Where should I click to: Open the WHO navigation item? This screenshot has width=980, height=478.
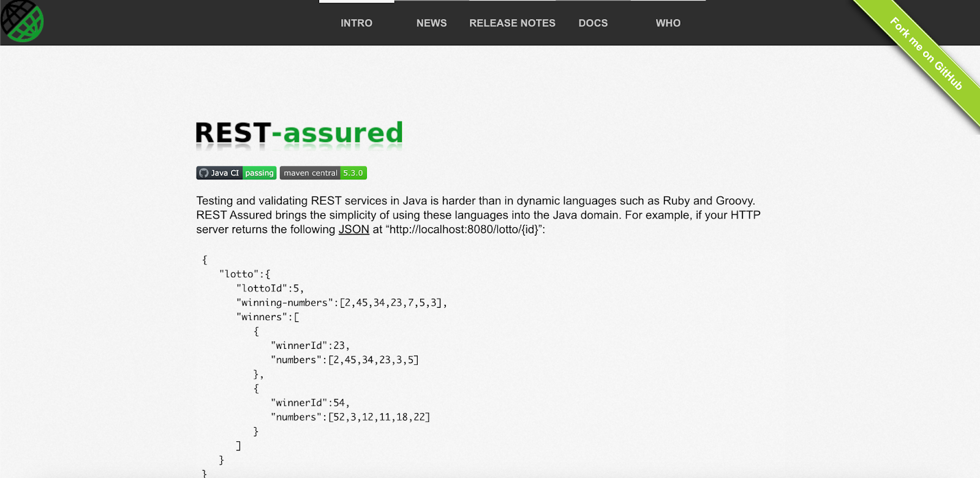click(x=668, y=23)
